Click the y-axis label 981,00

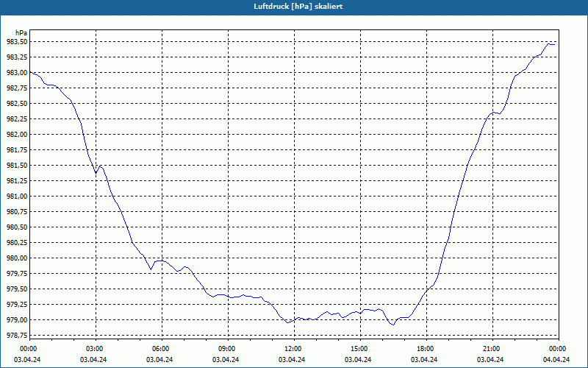pyautogui.click(x=17, y=196)
